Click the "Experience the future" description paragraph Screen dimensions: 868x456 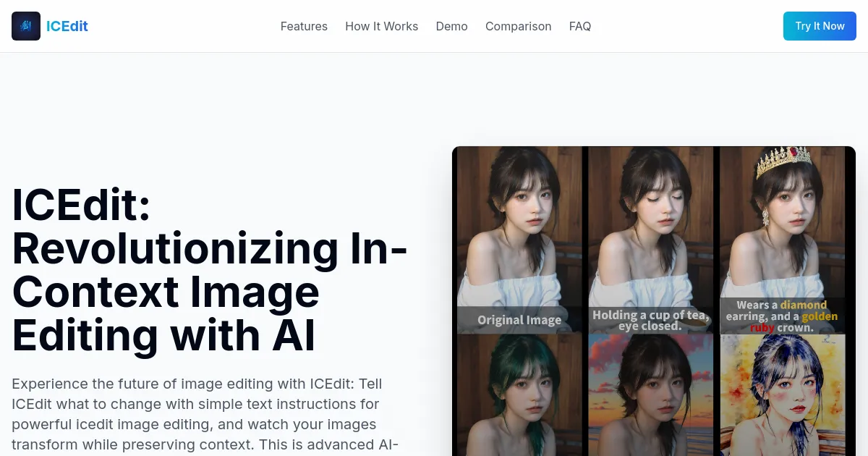tap(206, 413)
